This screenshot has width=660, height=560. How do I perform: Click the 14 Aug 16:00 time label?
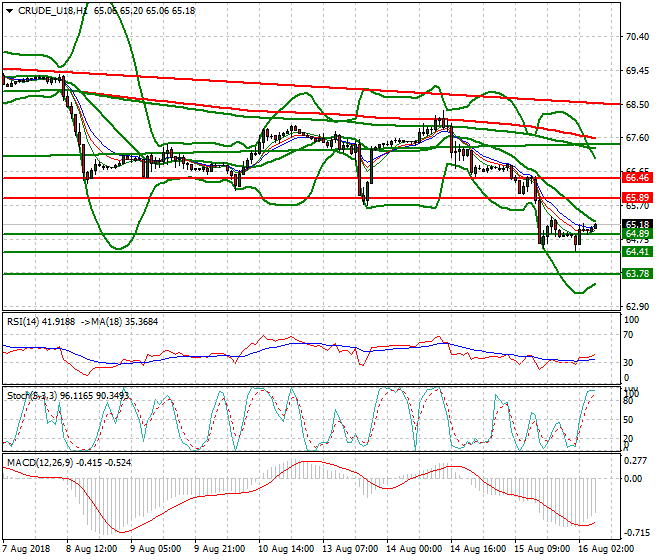(x=477, y=549)
